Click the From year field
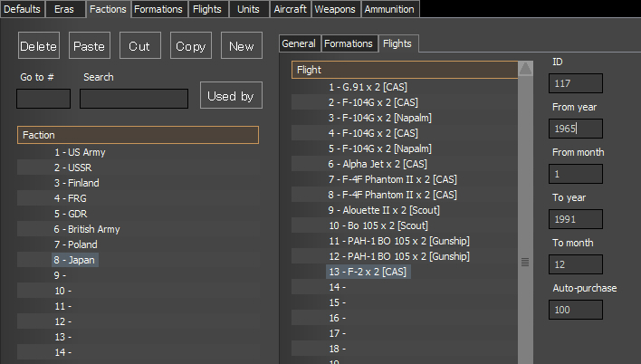 (576, 129)
